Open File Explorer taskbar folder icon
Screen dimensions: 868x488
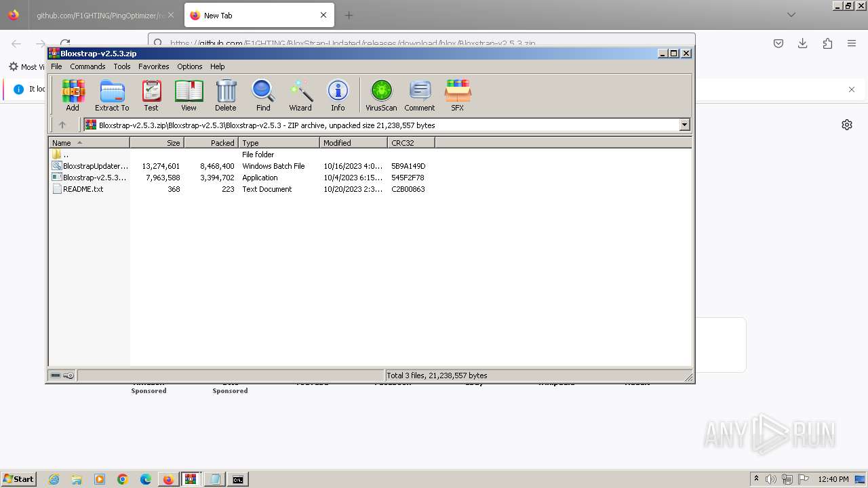click(77, 479)
